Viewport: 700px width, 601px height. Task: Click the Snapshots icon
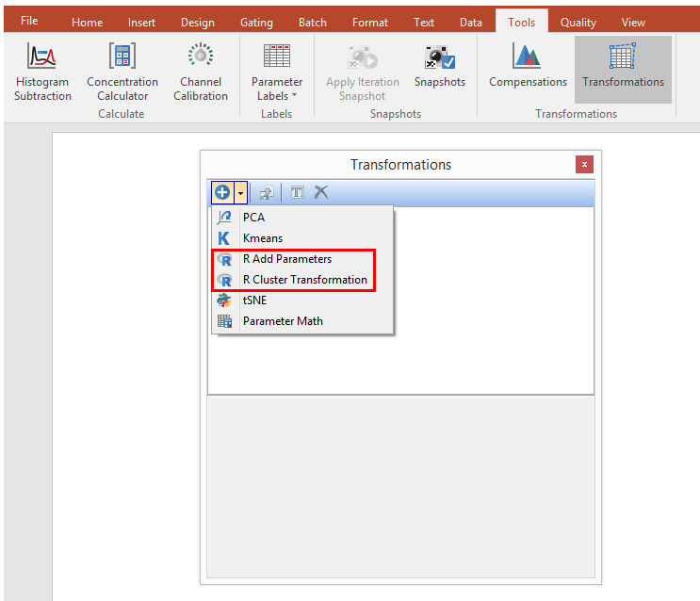click(440, 58)
